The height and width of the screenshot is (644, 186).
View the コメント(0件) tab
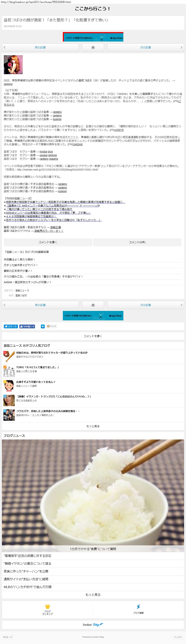[137, 242]
